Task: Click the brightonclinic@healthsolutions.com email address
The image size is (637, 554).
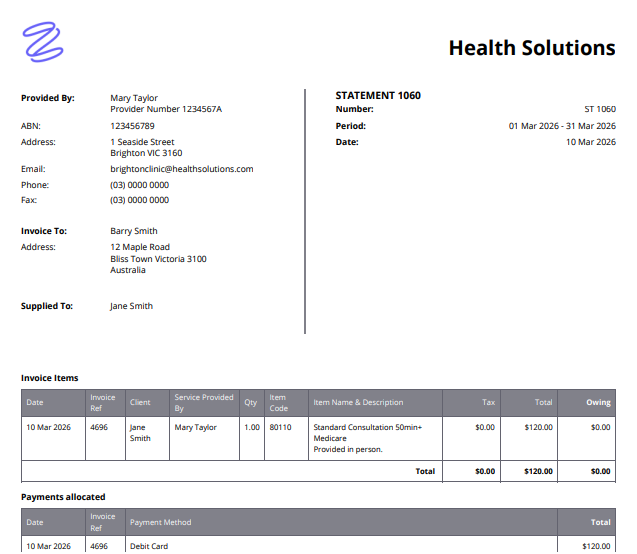Action: click(181, 169)
